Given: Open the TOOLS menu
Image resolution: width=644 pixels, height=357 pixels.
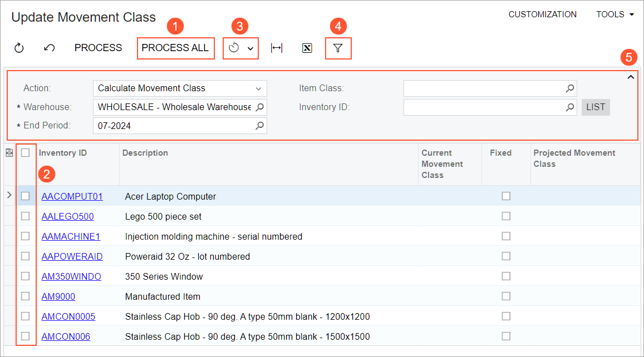Looking at the screenshot, I should [x=615, y=14].
